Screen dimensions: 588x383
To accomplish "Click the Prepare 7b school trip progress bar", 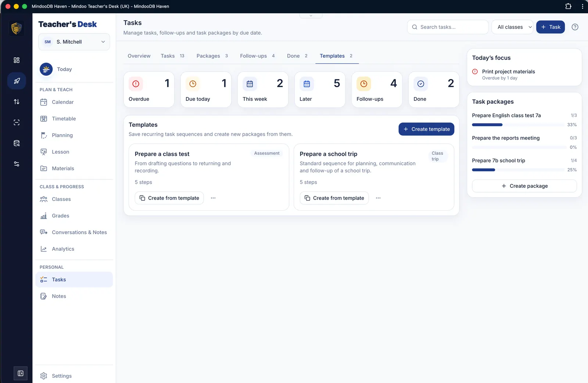I will point(518,170).
